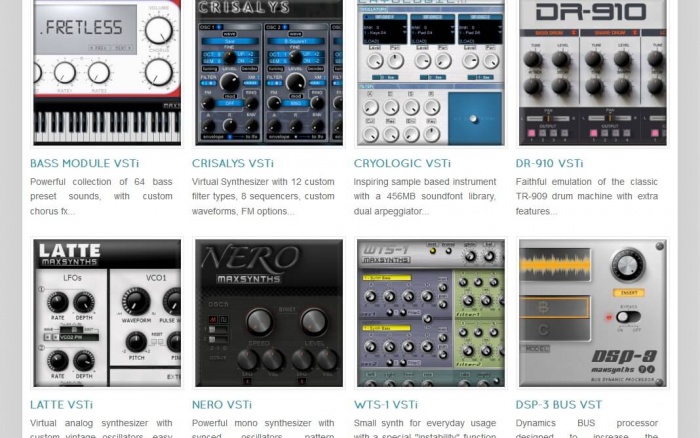This screenshot has width=700, height=438.
Task: Open the WTS-1 synth thumbnail
Action: (x=431, y=313)
